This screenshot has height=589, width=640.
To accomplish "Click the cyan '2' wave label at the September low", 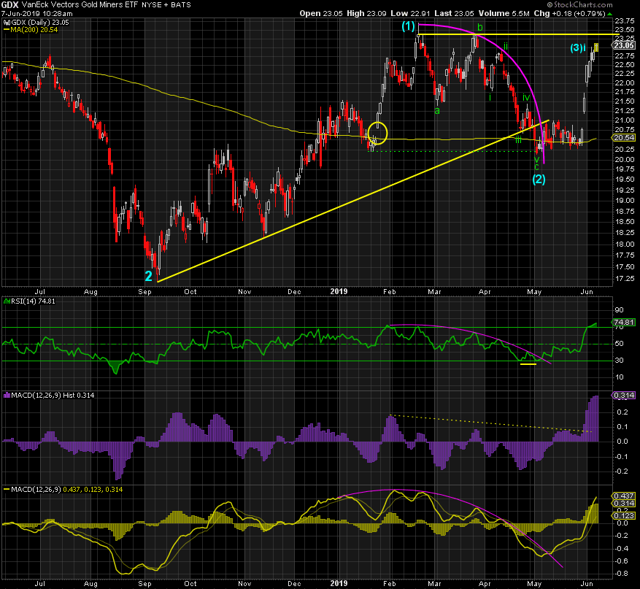I will point(149,276).
